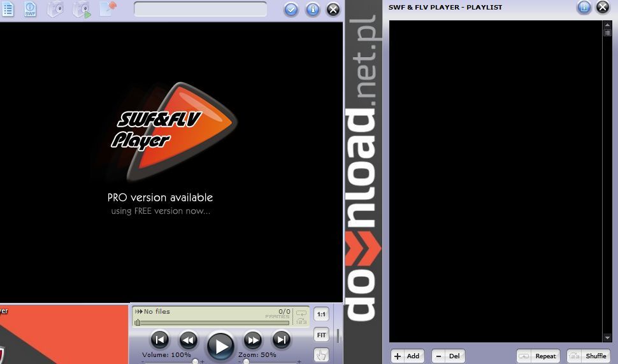Screen dimensions: 618x364
Task: Rewind playback with double-left arrow button
Action: pos(189,340)
